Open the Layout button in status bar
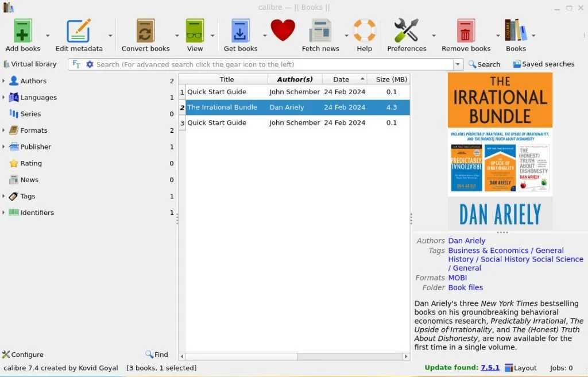This screenshot has width=588, height=377. pyautogui.click(x=521, y=368)
